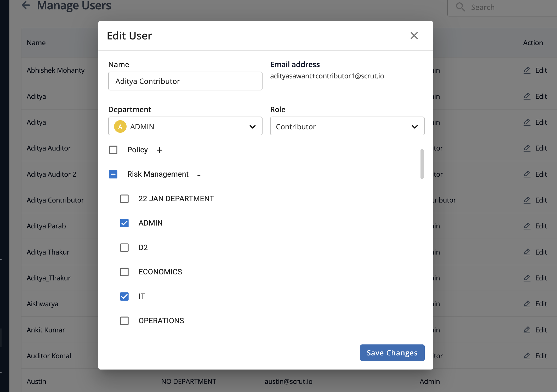Screen dimensions: 557x392
Task: Open the Role dropdown
Action: click(x=347, y=126)
